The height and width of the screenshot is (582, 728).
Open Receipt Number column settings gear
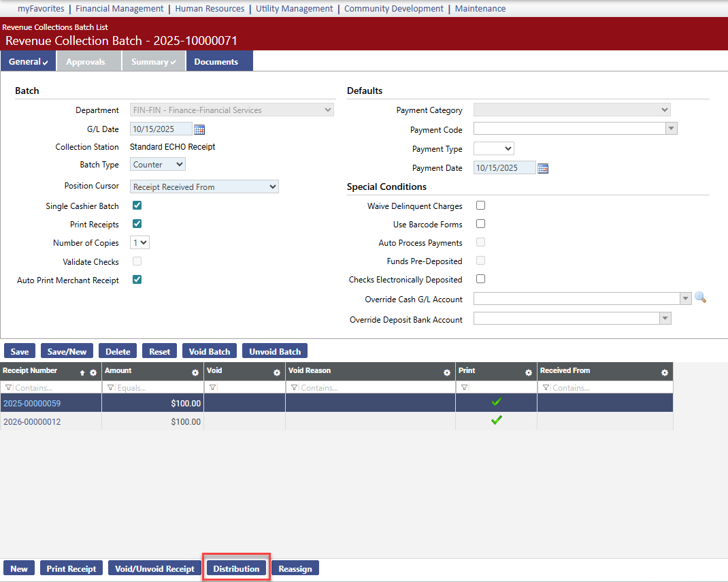click(93, 373)
